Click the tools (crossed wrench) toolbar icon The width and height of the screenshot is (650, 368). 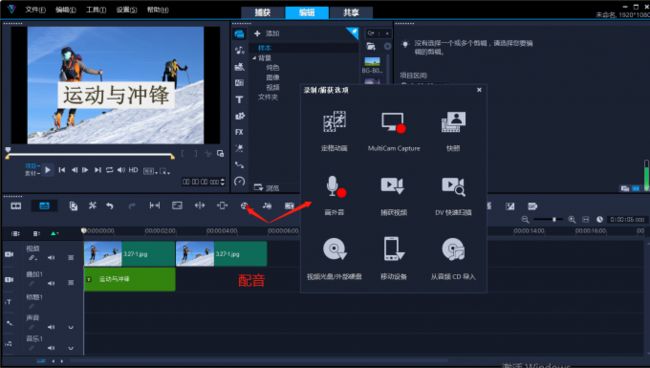point(92,206)
